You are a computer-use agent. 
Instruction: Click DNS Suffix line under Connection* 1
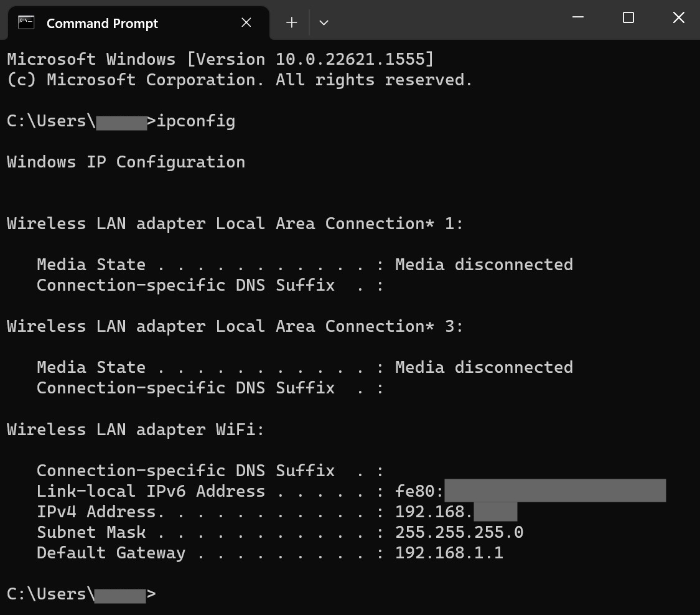[210, 285]
